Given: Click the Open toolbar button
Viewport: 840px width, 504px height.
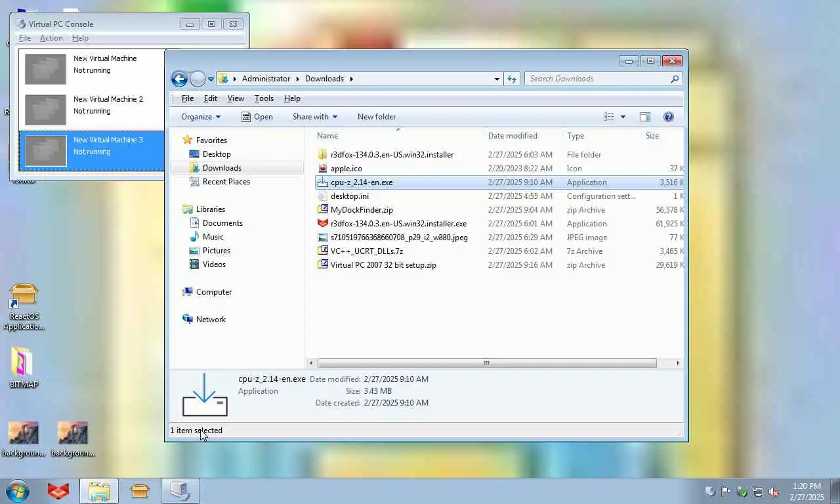Looking at the screenshot, I should pyautogui.click(x=257, y=117).
